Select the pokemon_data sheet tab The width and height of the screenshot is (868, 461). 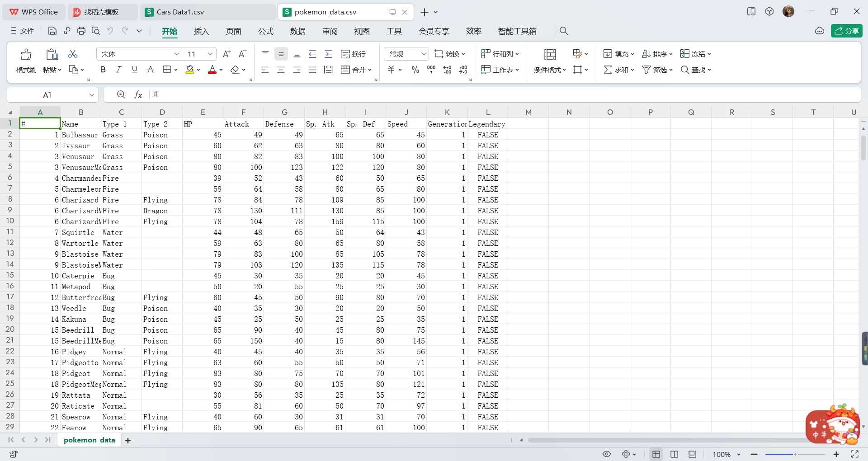90,440
